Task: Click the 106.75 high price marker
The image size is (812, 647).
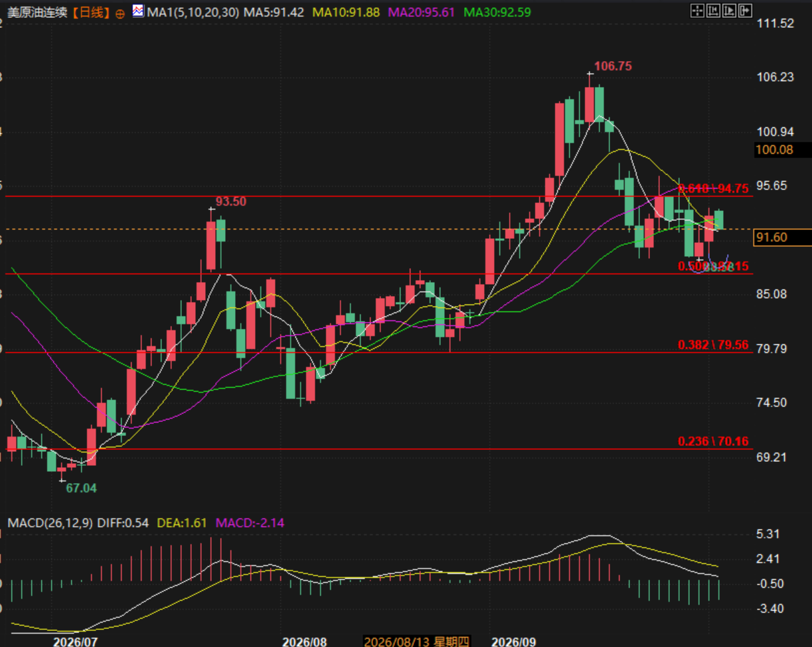Action: click(613, 66)
